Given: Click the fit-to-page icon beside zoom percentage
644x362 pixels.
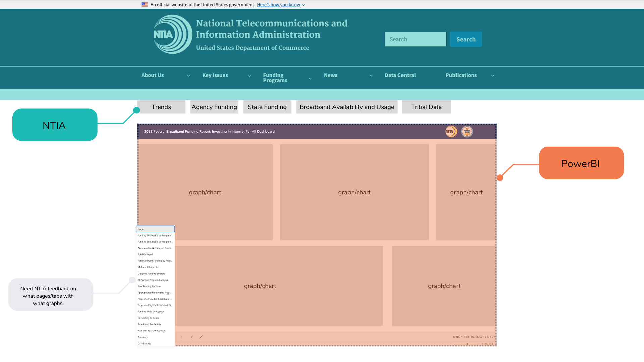Looking at the screenshot, I should tap(492, 344).
